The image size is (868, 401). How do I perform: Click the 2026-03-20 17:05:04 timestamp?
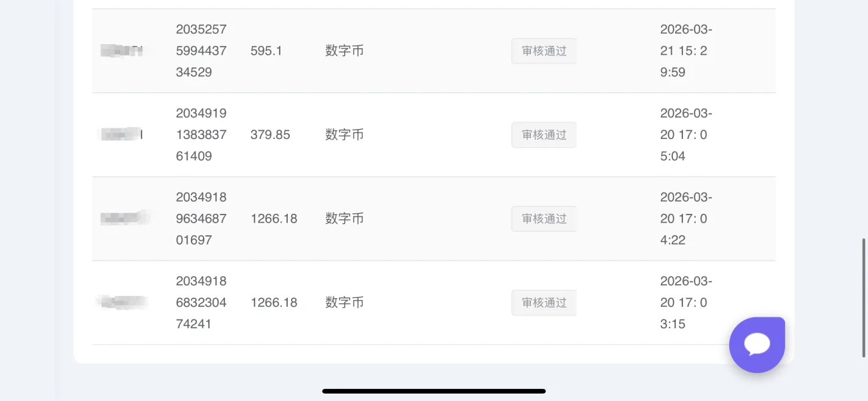[686, 135]
